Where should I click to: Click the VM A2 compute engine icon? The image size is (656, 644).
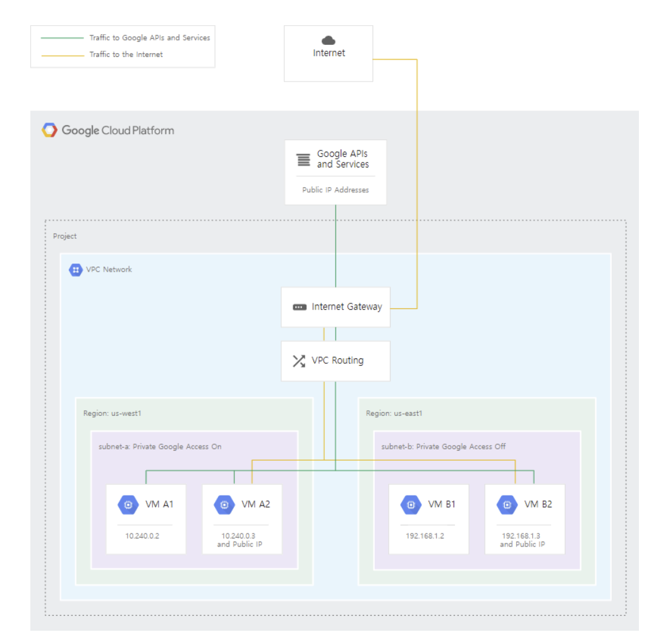click(x=224, y=505)
